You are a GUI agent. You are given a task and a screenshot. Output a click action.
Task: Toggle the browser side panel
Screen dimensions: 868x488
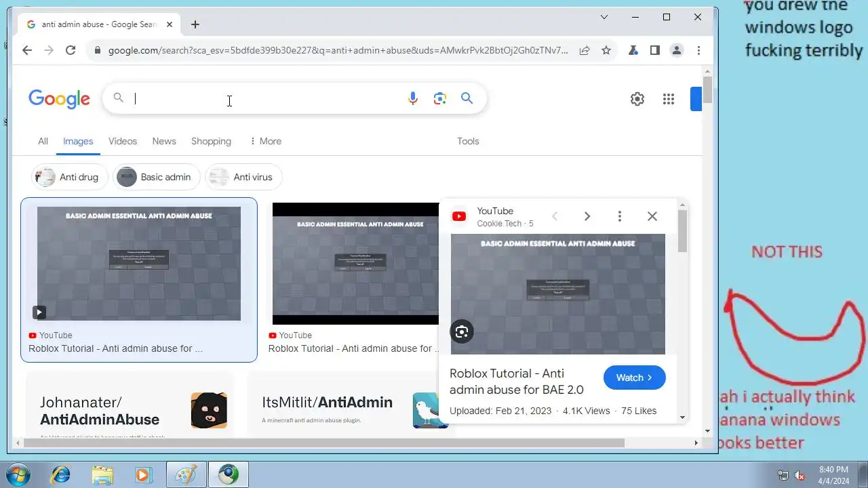(654, 50)
